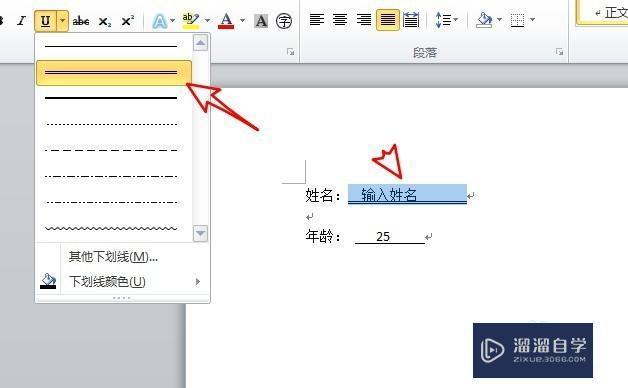Open the font color dropdown arrow
628x388 pixels.
(x=242, y=20)
